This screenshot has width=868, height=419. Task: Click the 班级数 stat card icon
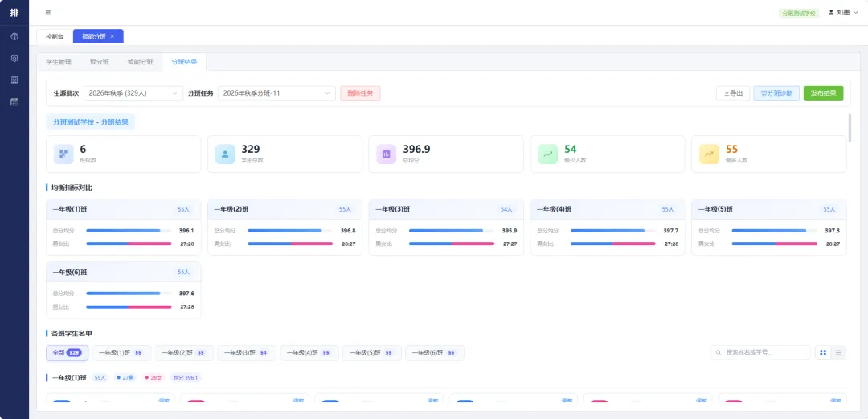pos(63,154)
